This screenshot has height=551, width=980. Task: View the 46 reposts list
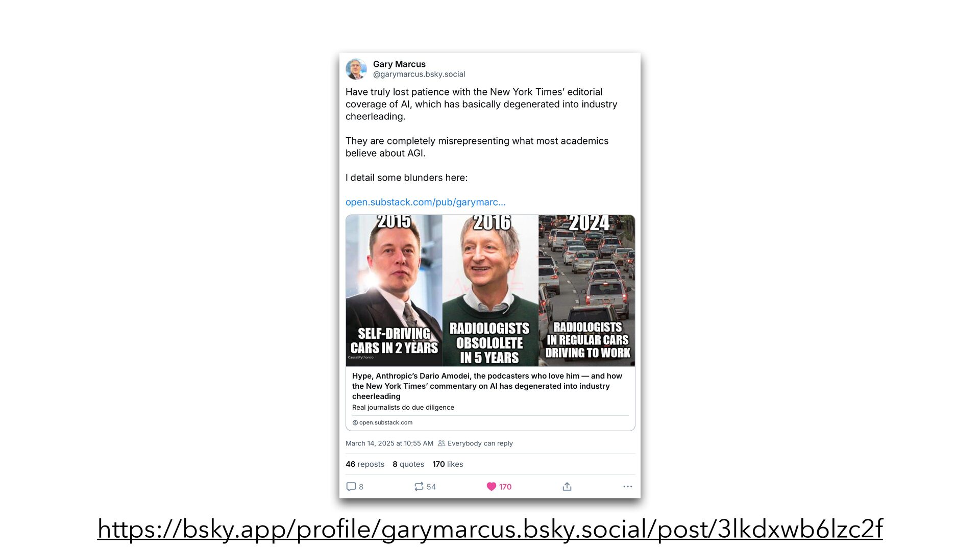365,464
